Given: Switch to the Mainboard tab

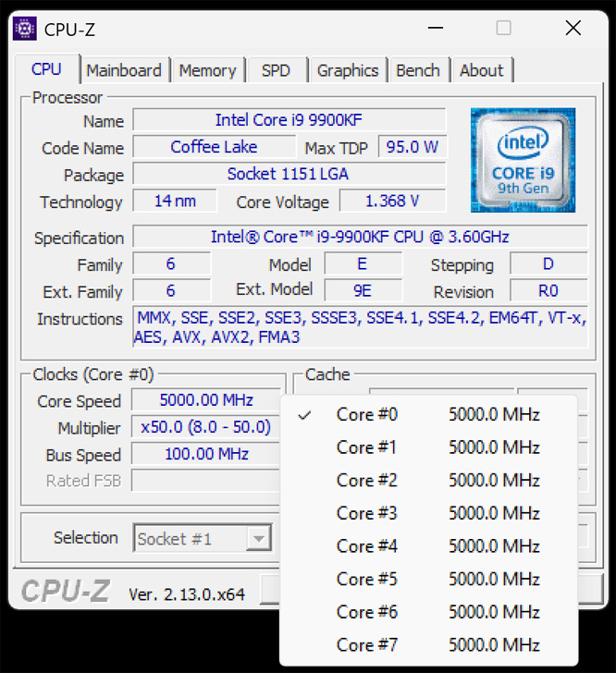Looking at the screenshot, I should pyautogui.click(x=124, y=70).
